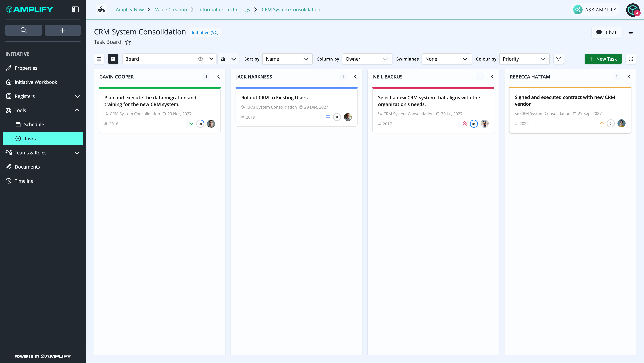644x363 pixels.
Task: Collapse the Jack Harkness column
Action: click(355, 77)
